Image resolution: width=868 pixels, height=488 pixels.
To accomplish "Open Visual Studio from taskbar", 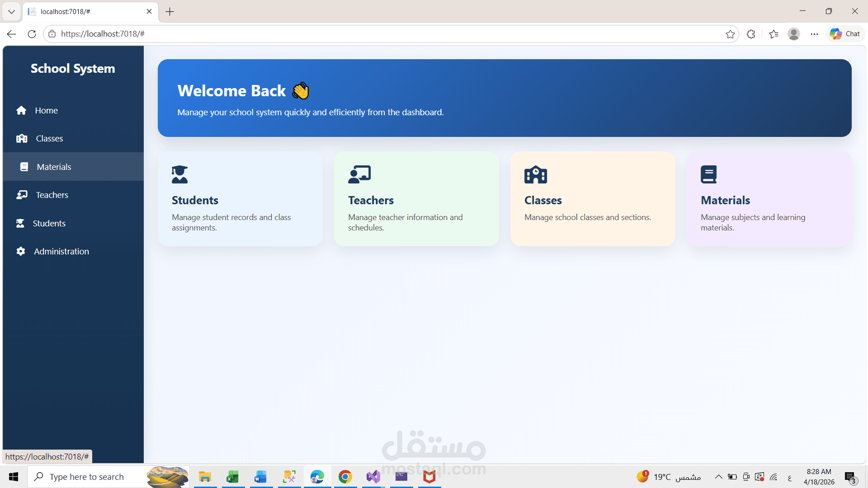I will pos(373,477).
